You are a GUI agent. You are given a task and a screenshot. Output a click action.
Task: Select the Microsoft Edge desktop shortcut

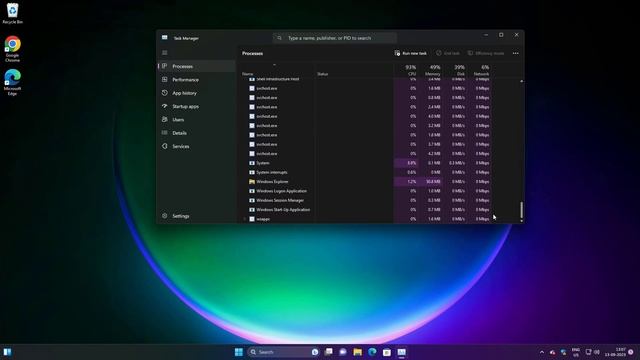tap(12, 82)
